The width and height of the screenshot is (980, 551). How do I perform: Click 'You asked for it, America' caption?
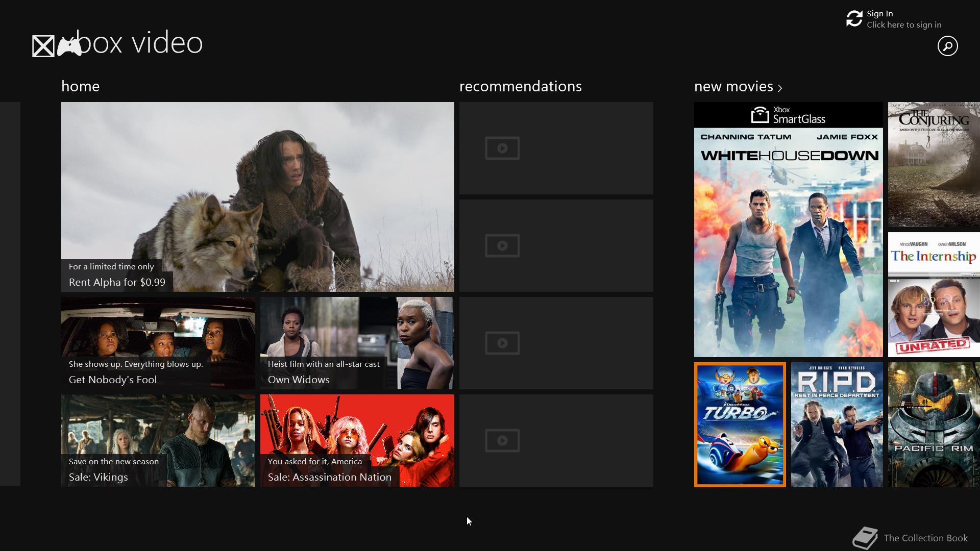pos(315,462)
